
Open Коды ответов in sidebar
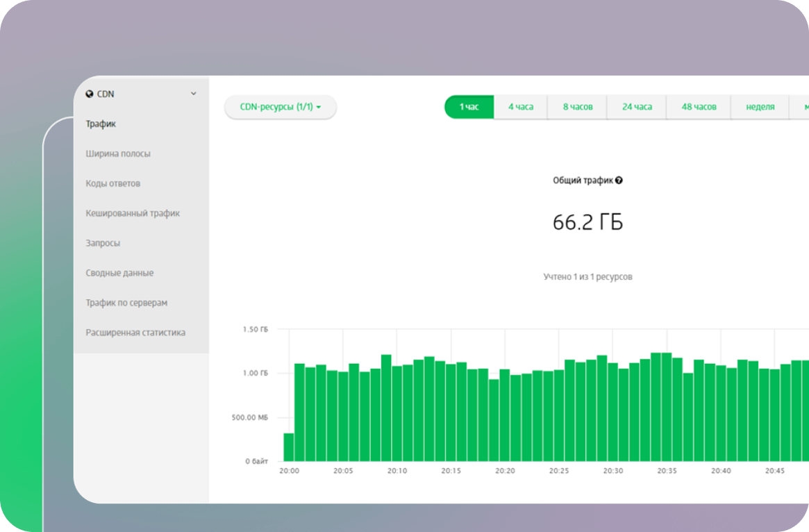pos(112,184)
